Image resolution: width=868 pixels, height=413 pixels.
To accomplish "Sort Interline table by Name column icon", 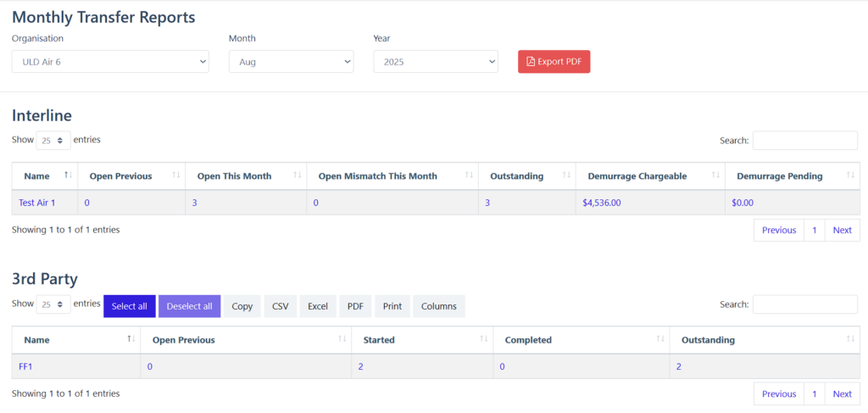I will 68,176.
